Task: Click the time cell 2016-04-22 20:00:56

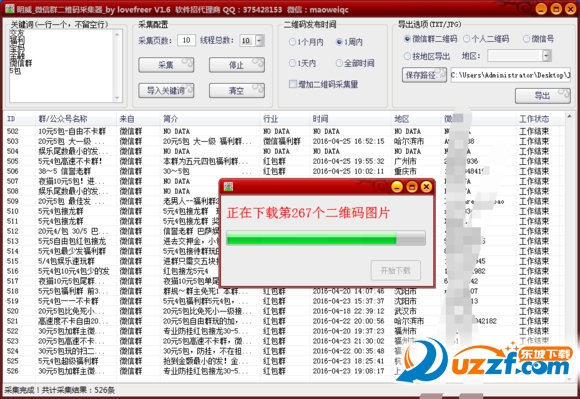Action: [348, 321]
